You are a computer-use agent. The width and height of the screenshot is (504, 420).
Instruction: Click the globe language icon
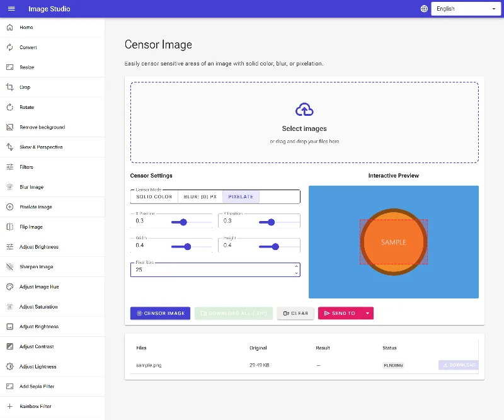424,9
